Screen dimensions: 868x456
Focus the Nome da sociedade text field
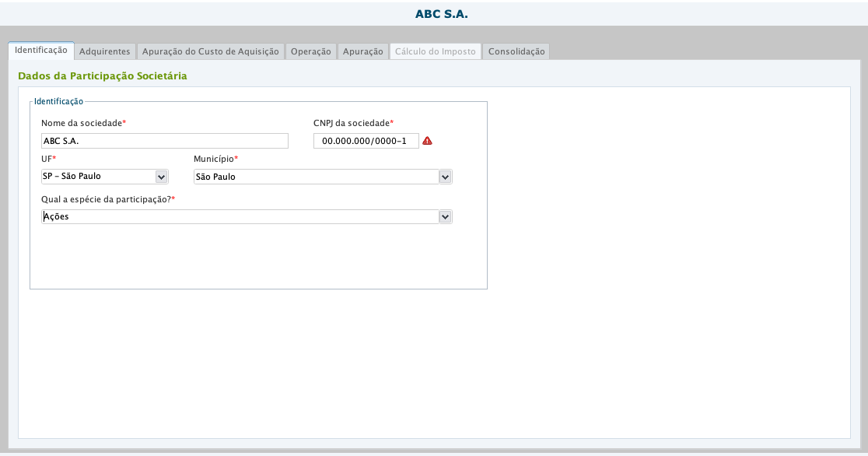(x=164, y=141)
